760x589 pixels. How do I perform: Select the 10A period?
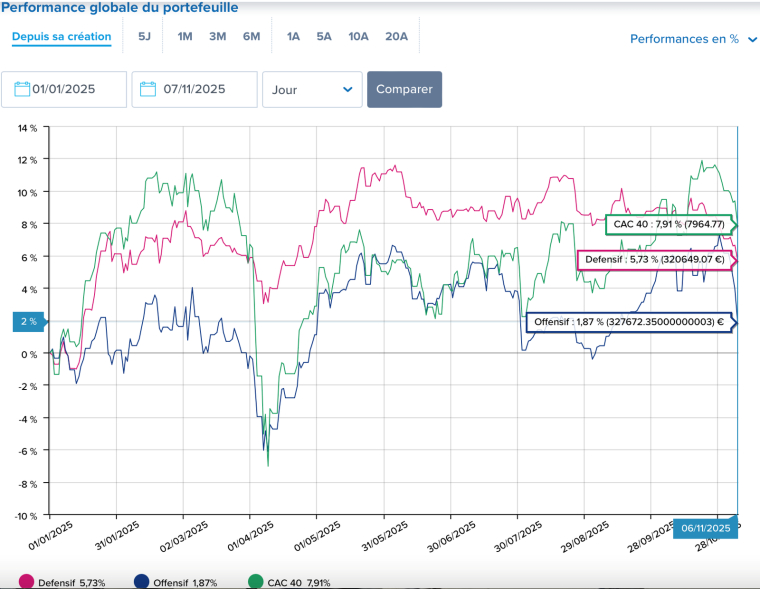[358, 37]
